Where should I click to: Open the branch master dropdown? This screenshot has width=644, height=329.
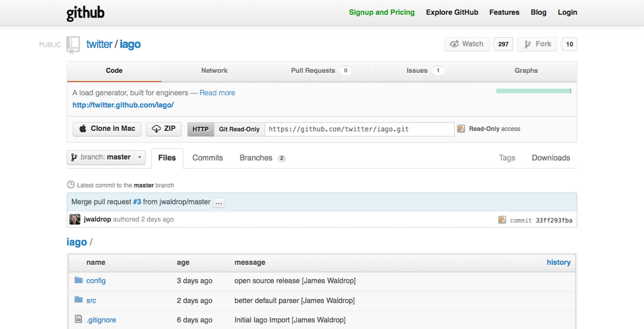[101, 157]
